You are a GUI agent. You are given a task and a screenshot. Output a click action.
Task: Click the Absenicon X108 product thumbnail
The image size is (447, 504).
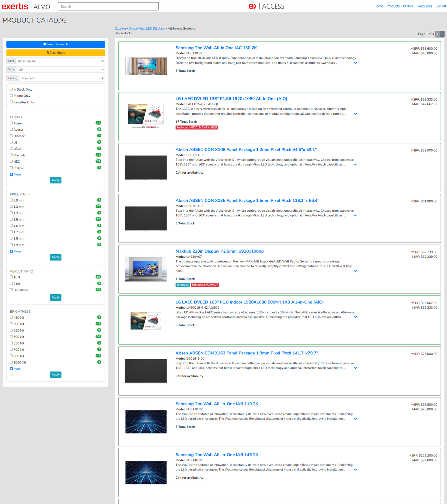click(x=146, y=168)
